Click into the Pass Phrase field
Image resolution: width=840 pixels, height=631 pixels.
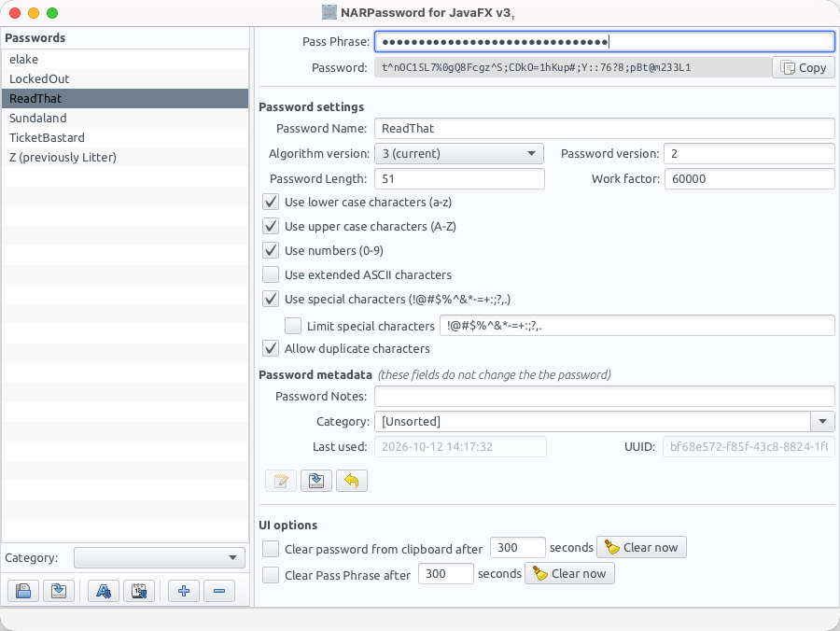point(604,42)
